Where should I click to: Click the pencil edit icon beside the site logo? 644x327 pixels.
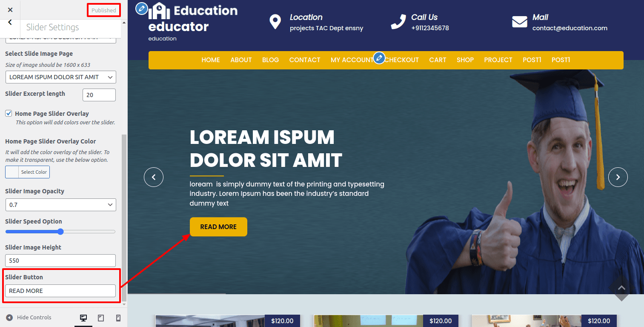[142, 9]
